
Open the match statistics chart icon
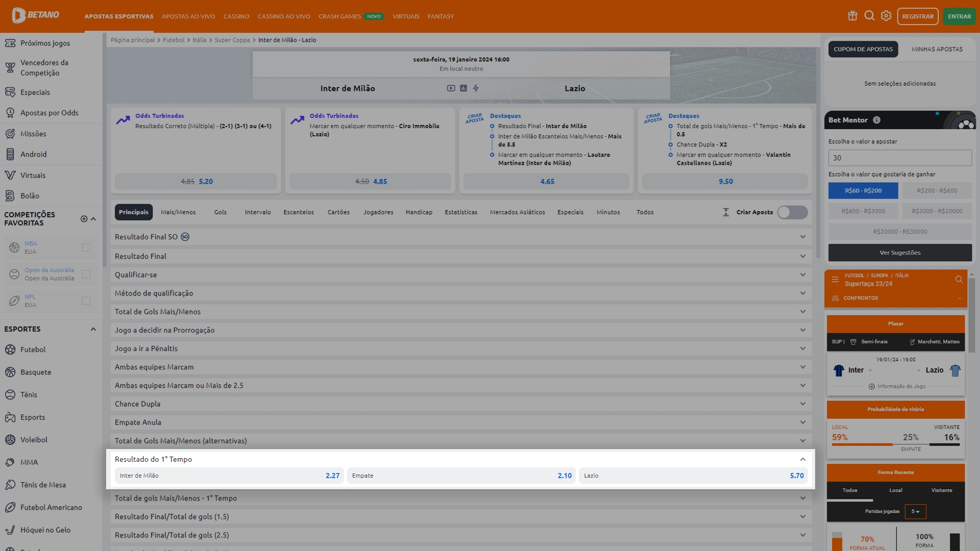(463, 88)
